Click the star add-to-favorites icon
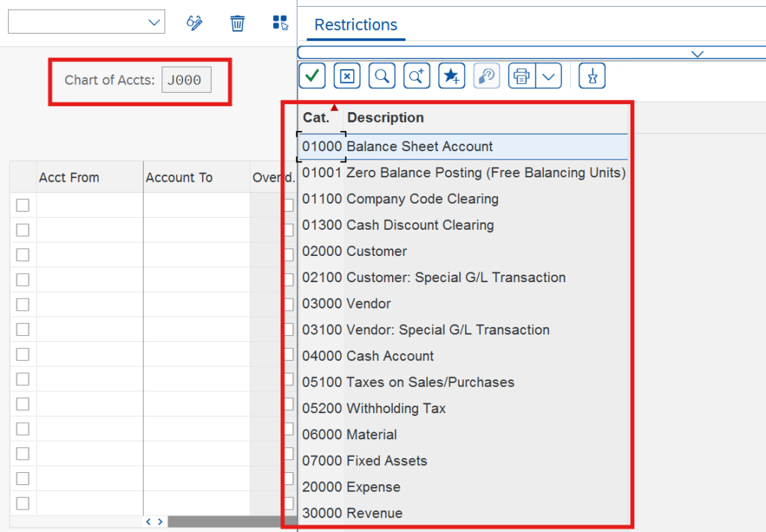 coord(451,76)
